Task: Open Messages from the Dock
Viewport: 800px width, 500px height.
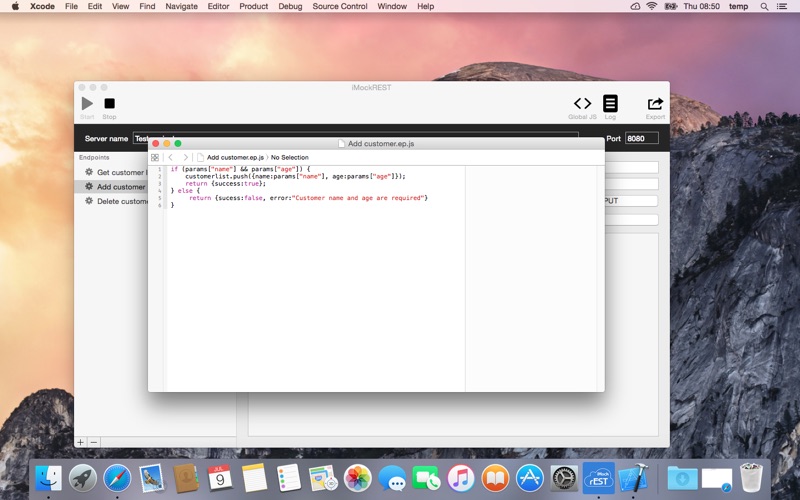Action: point(392,479)
